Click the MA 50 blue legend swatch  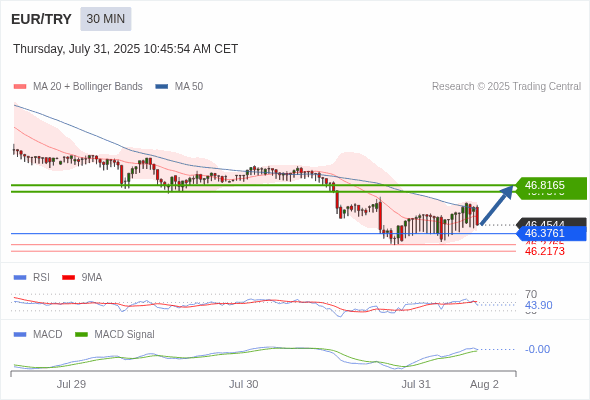point(162,87)
